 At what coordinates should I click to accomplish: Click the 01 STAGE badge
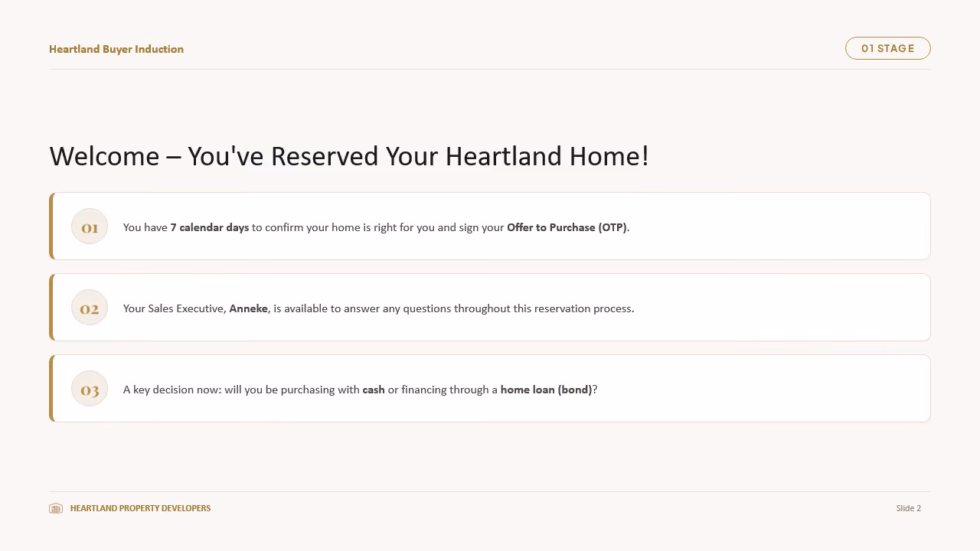pos(888,48)
